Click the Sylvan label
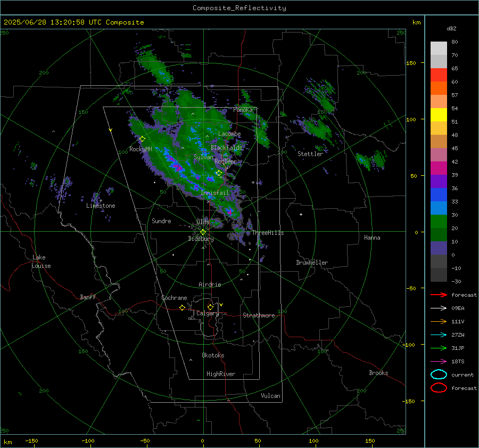This screenshot has width=479, height=448. [203, 157]
